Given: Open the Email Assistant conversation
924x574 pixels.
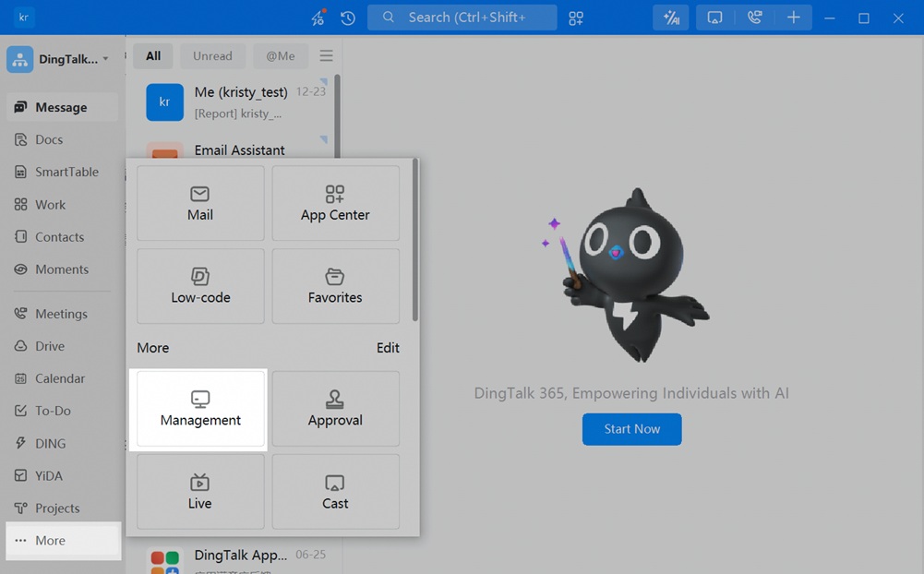Looking at the screenshot, I should click(x=234, y=148).
